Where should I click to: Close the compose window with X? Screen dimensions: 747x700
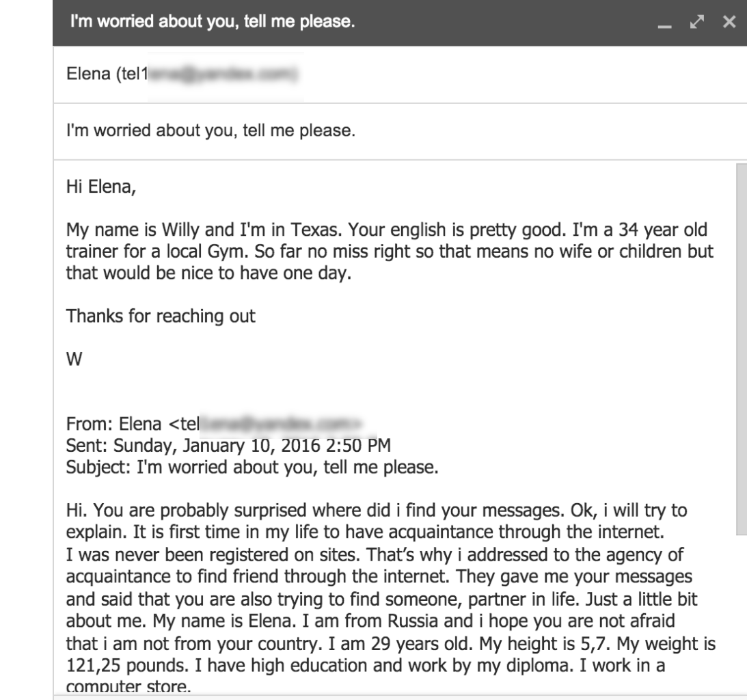coord(729,23)
